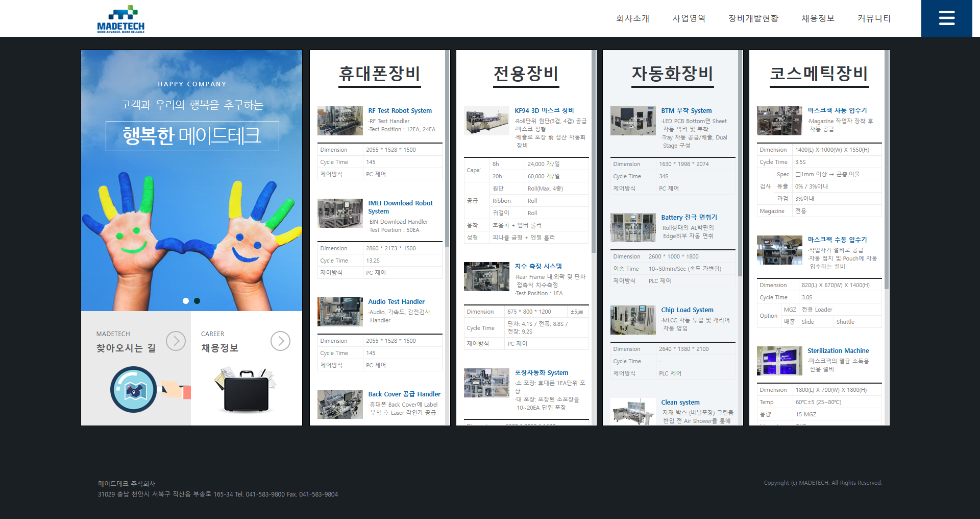980x519 pixels.
Task: Click the black briefcase illustration
Action: (246, 391)
